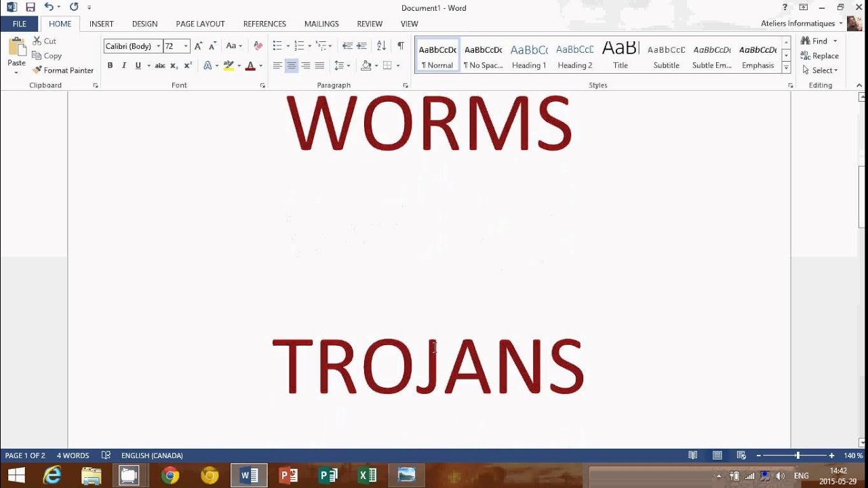Switch to the REVIEW tab
The image size is (868, 488).
click(370, 24)
